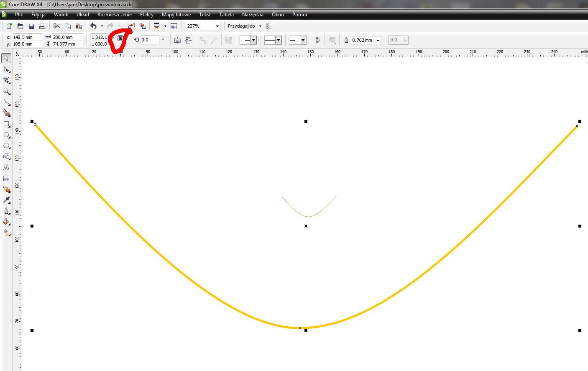
Task: Open the Efekty menu
Action: click(x=146, y=15)
